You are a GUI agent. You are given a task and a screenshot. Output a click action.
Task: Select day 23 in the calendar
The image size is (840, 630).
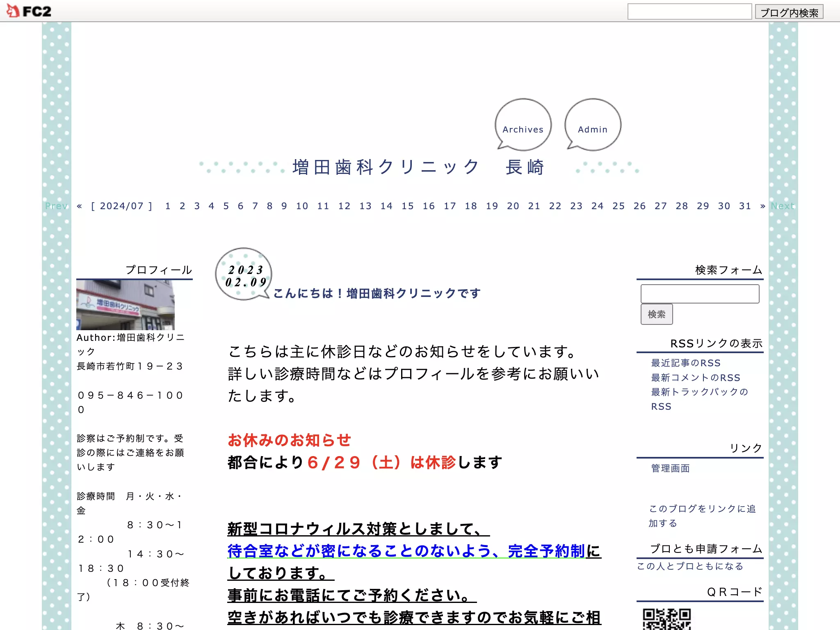pos(577,206)
